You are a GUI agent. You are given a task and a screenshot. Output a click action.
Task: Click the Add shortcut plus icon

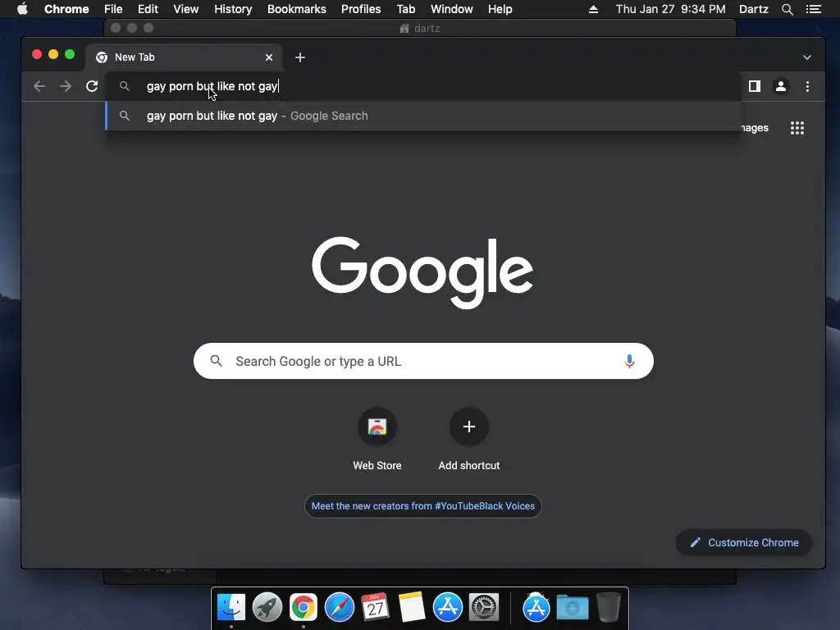[468, 427]
